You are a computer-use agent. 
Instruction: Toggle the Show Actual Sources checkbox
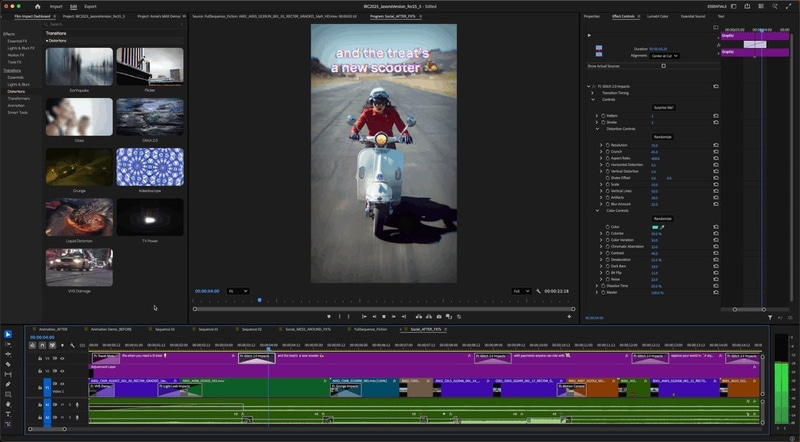pyautogui.click(x=663, y=66)
